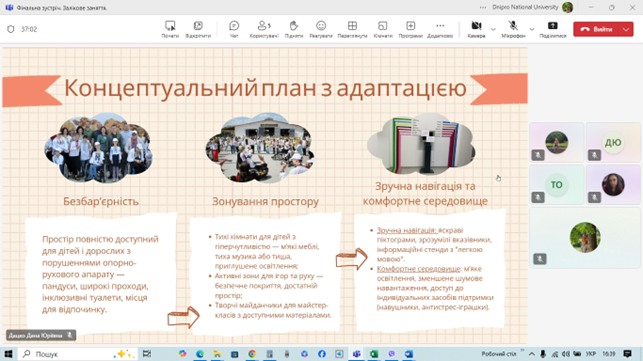The height and width of the screenshot is (361, 643).
Task: Select ДЮ participant tile
Action: tap(613, 142)
